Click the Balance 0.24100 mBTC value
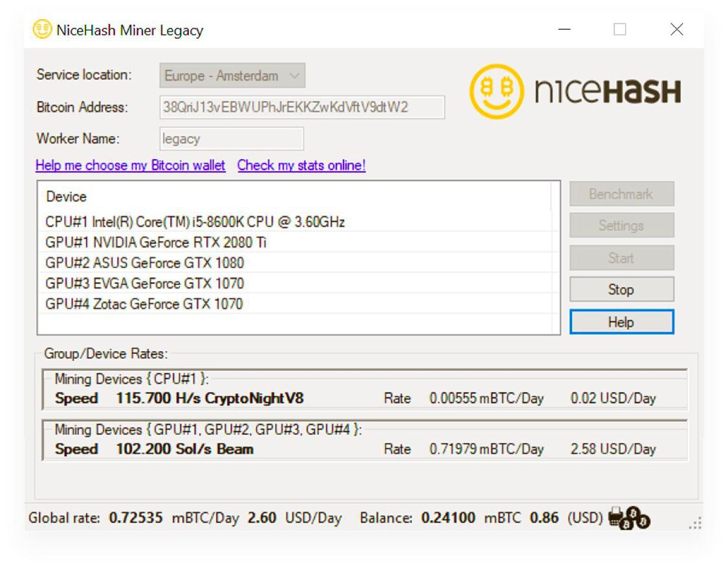Screen dimensions: 728x568 click(x=448, y=518)
